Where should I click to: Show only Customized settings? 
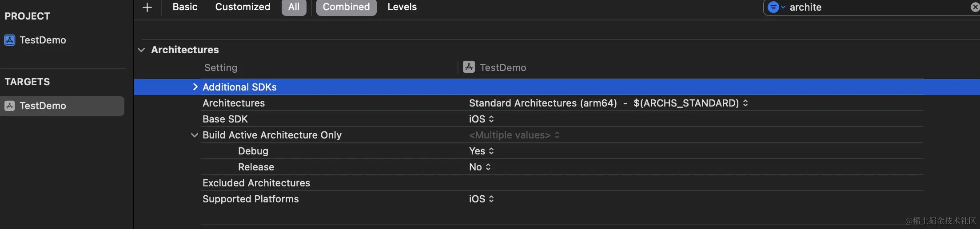243,7
